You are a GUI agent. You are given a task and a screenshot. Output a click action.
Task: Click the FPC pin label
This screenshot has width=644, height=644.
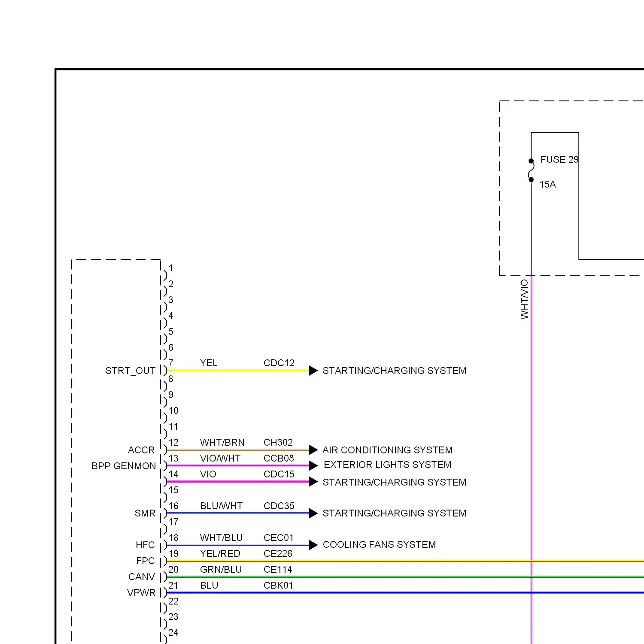145,561
